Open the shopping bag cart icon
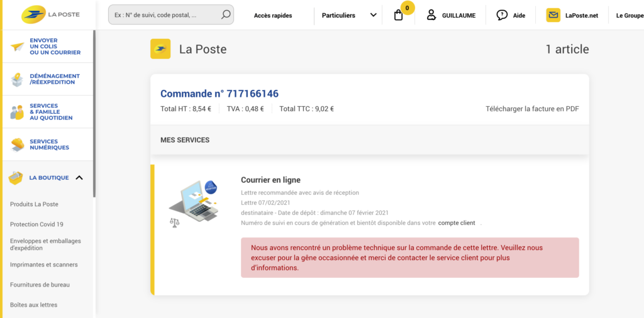Screen dimensions: 644x318 (x=398, y=16)
